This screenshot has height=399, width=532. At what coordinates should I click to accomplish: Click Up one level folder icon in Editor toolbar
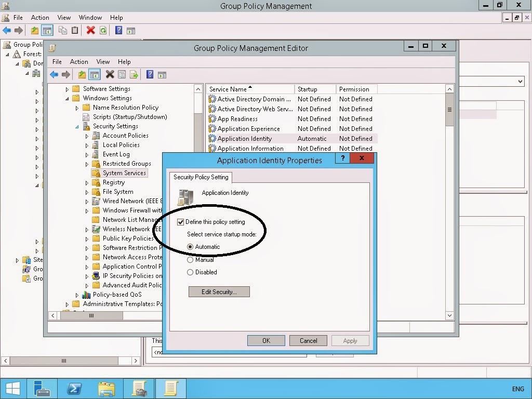point(82,75)
